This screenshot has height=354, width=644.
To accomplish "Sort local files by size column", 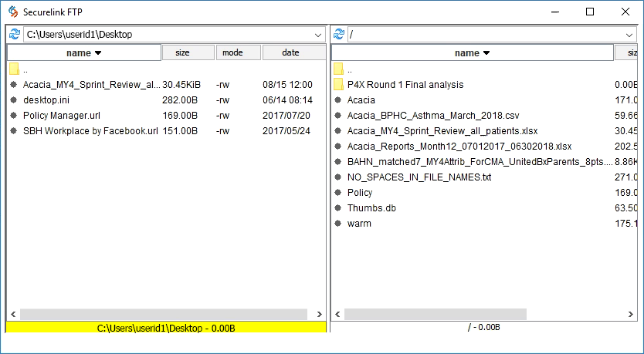I will 188,52.
